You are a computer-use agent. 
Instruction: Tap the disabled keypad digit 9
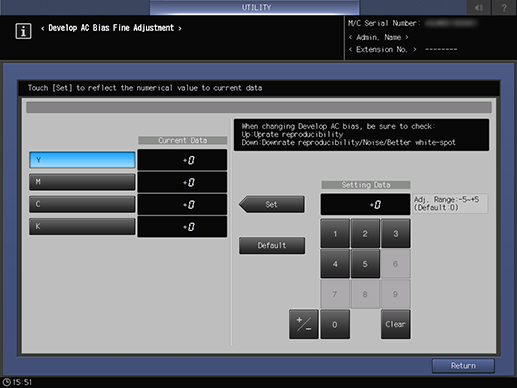click(396, 294)
